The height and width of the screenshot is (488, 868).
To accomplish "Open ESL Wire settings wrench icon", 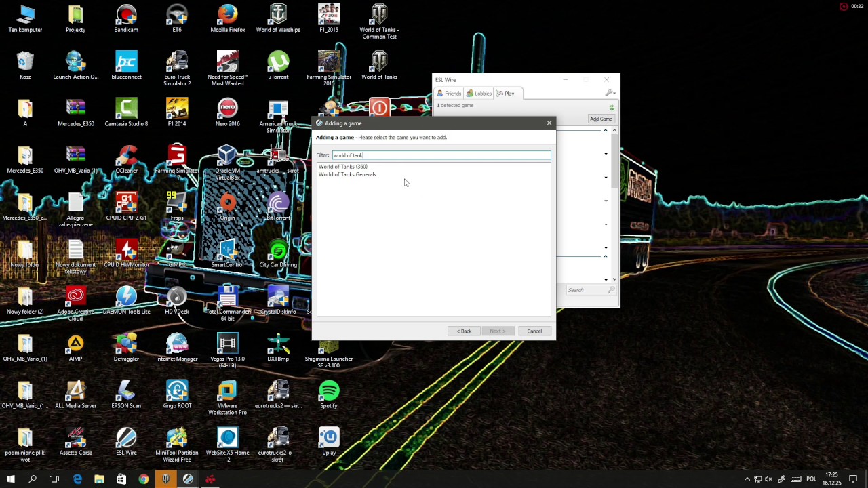I will point(610,94).
